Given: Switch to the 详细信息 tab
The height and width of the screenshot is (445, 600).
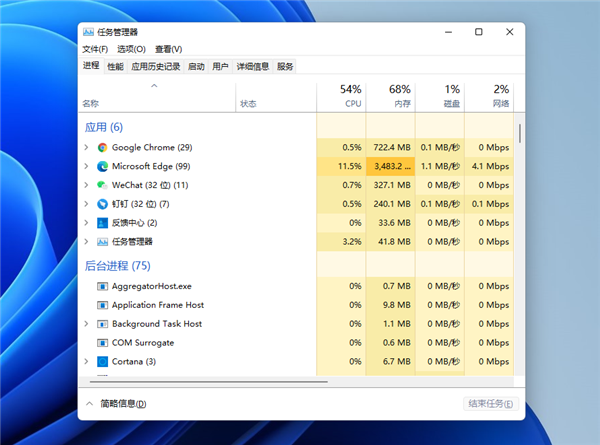Looking at the screenshot, I should pyautogui.click(x=253, y=66).
